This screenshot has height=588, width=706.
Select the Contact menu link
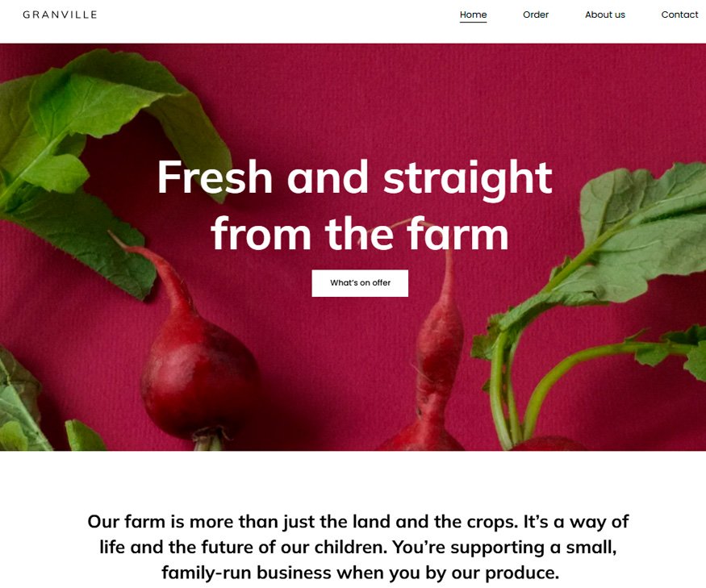(x=679, y=15)
